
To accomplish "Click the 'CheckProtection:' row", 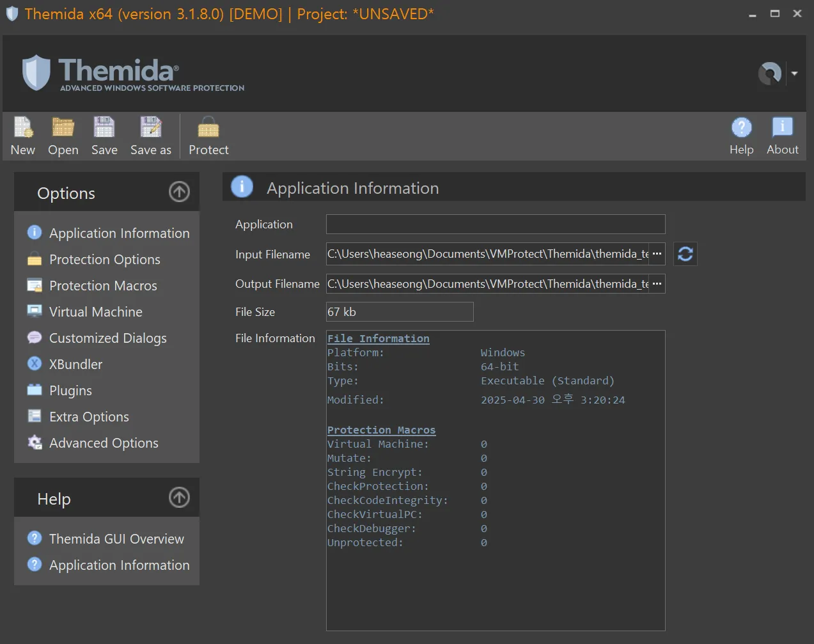I will click(407, 486).
